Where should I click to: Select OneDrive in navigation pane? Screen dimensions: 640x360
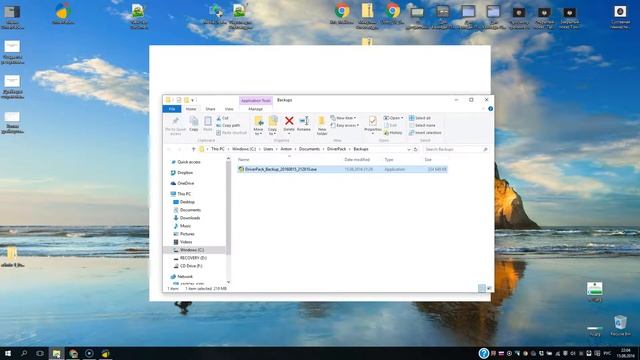click(x=182, y=183)
